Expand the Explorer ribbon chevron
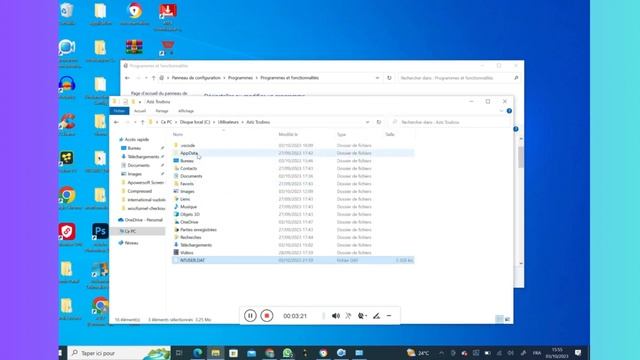 pos(501,111)
